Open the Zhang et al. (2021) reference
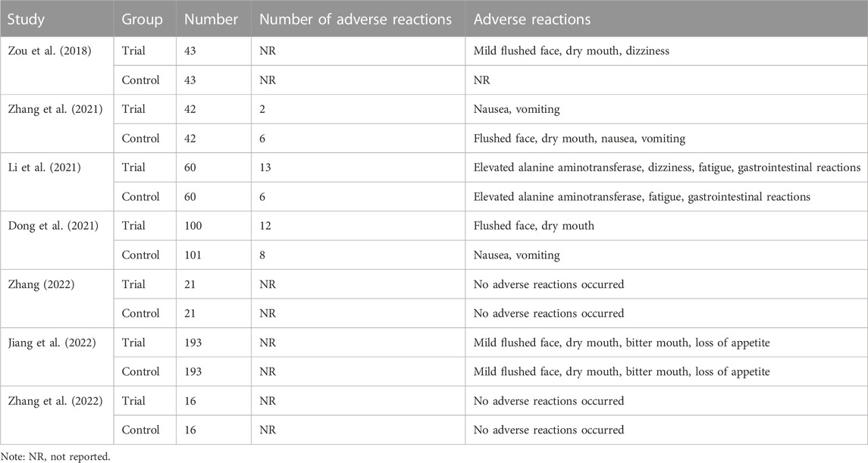The height and width of the screenshot is (463, 868). 55,109
